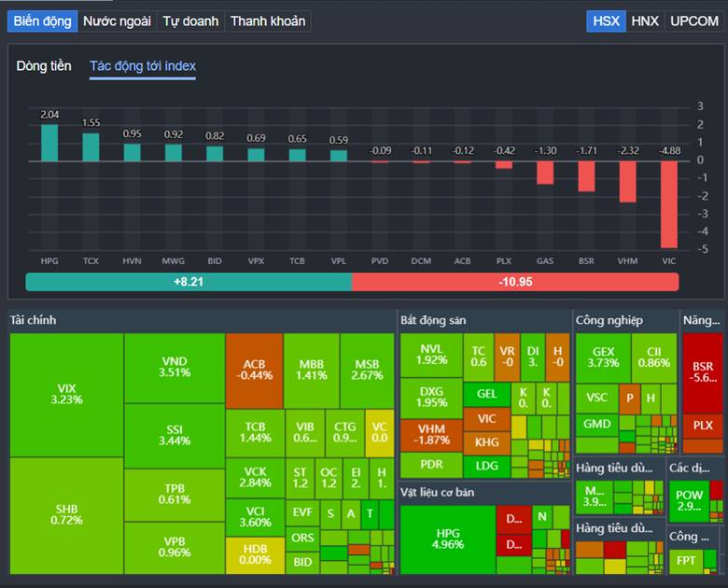Click the VHM -2.32 red bar
The image size is (728, 588).
click(x=628, y=182)
